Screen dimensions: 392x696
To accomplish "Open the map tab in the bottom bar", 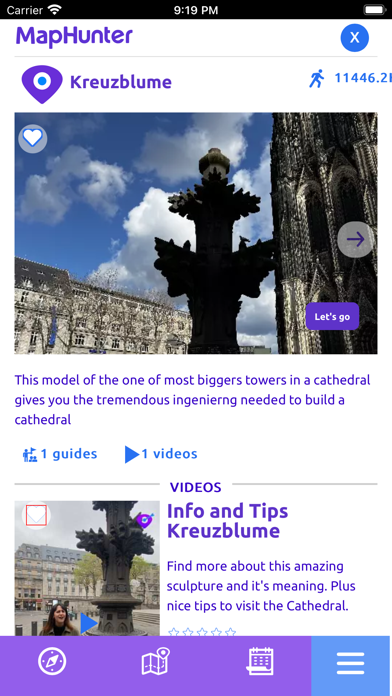I will click(156, 661).
